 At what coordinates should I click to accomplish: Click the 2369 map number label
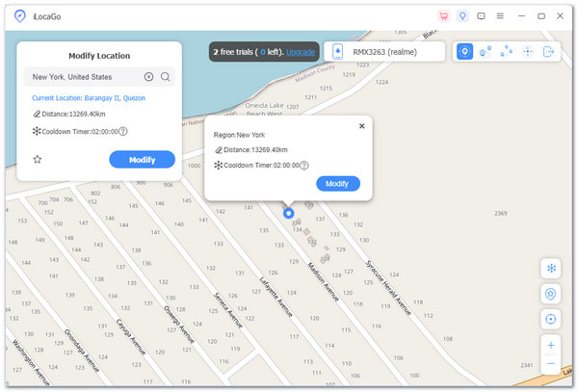click(501, 213)
